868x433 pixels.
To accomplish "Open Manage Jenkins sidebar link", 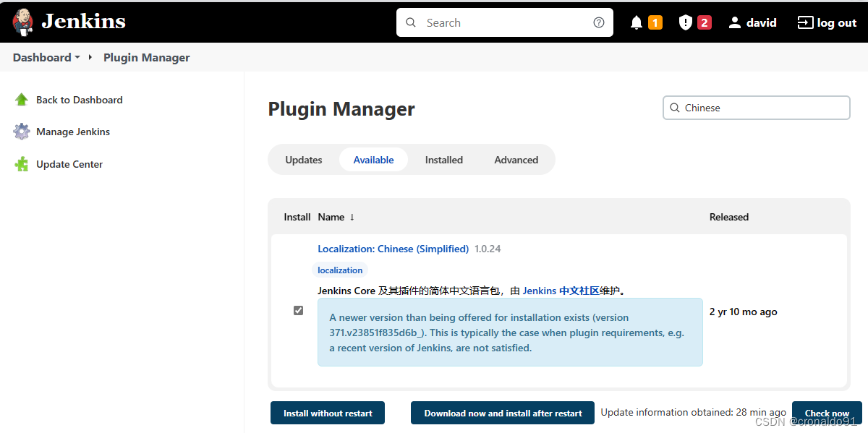I will [73, 132].
